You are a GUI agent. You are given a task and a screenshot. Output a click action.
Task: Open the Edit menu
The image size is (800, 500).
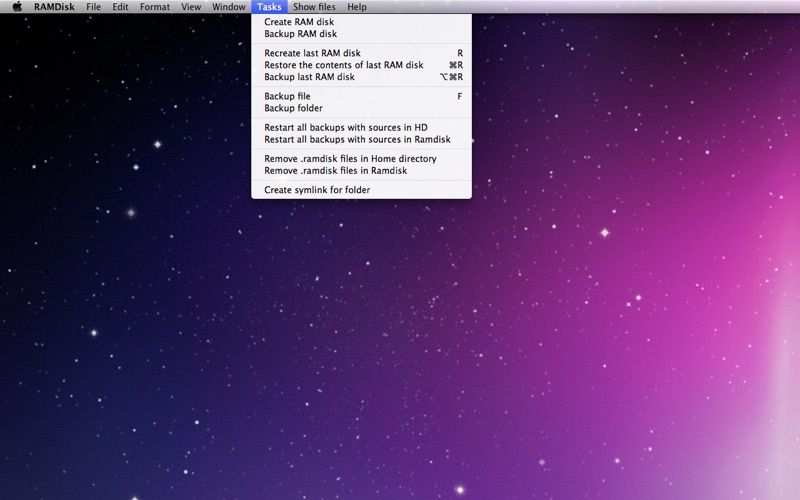(120, 7)
